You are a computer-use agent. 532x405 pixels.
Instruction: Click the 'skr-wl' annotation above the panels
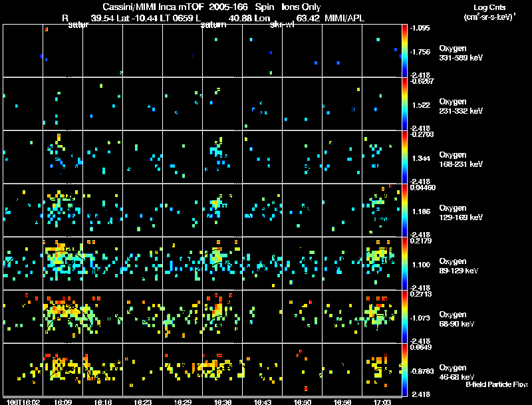click(x=282, y=25)
